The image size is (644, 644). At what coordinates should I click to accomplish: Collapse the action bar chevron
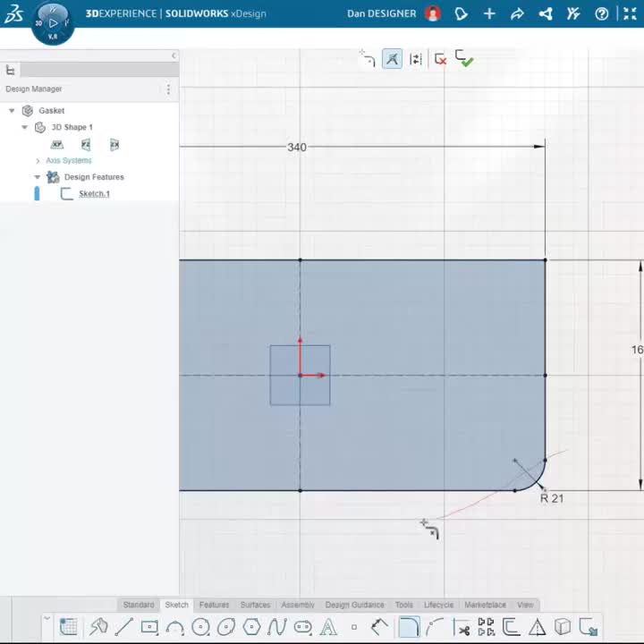tap(47, 618)
